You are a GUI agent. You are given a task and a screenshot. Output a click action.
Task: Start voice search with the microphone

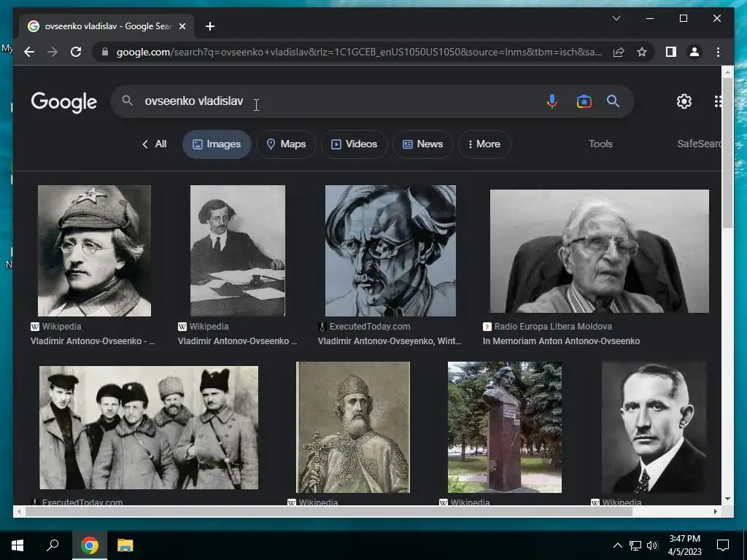552,101
